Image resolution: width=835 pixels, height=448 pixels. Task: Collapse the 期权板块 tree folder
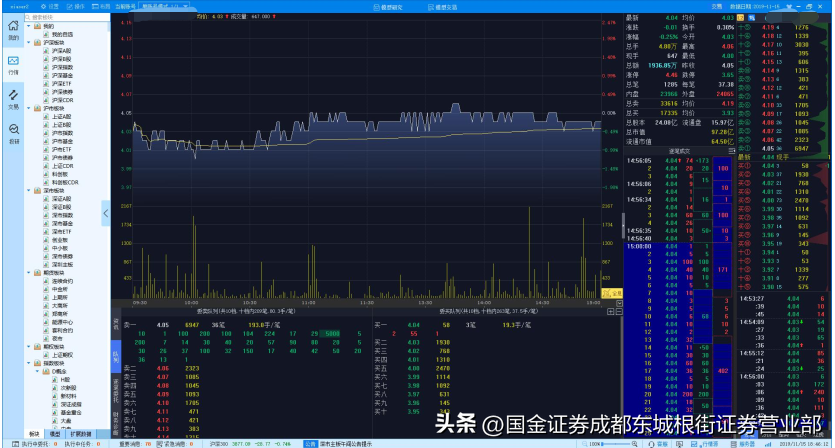29,347
